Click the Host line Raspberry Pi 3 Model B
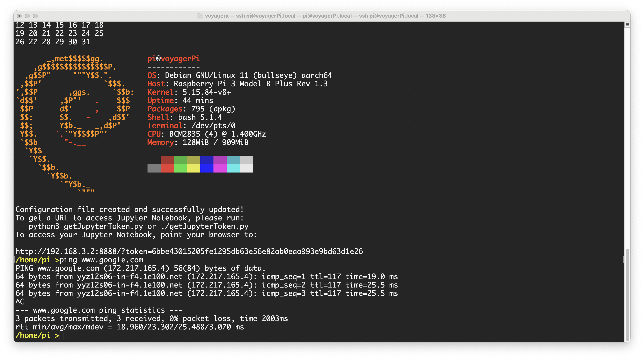This screenshot has width=644, height=359. [x=237, y=84]
